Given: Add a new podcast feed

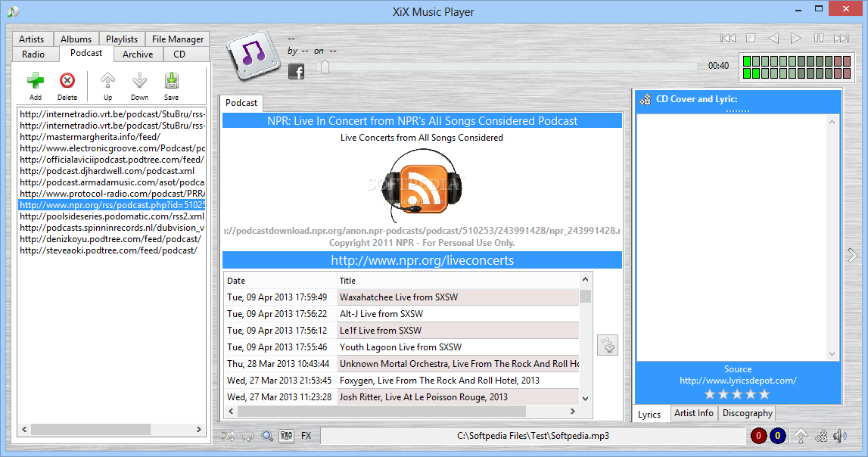Looking at the screenshot, I should pyautogui.click(x=36, y=85).
